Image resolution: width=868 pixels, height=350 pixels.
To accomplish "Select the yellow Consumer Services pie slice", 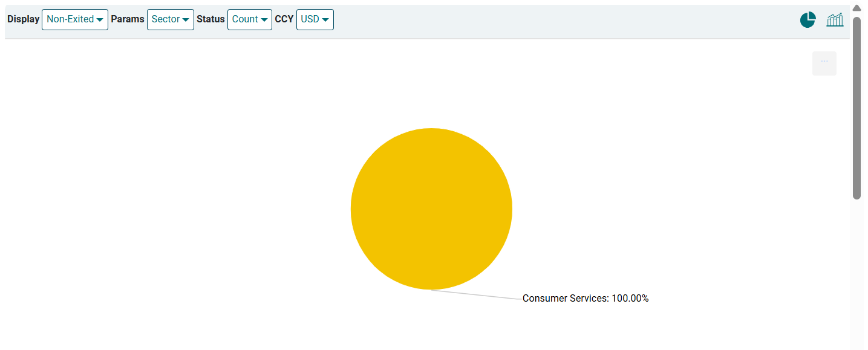I will 431,209.
